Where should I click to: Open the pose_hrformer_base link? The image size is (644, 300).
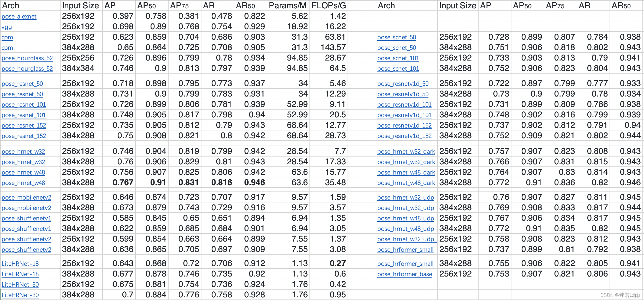[x=404, y=274]
